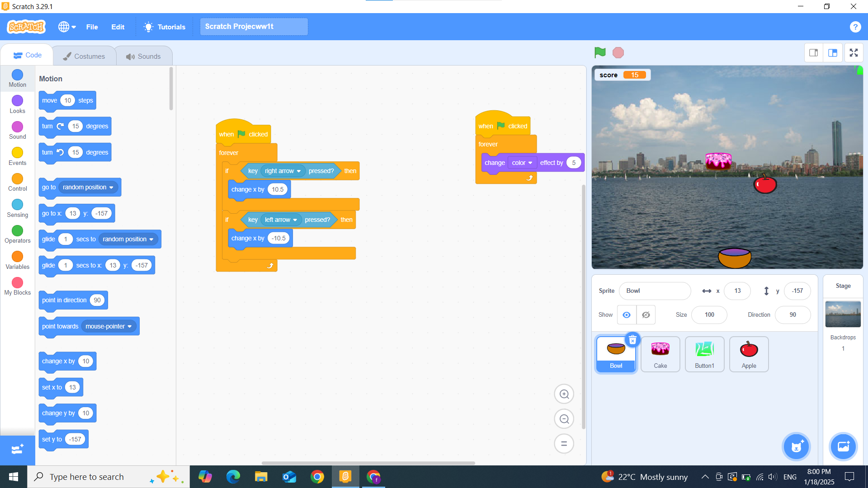Click the green flag to run project
The width and height of the screenshot is (868, 488).
(600, 53)
